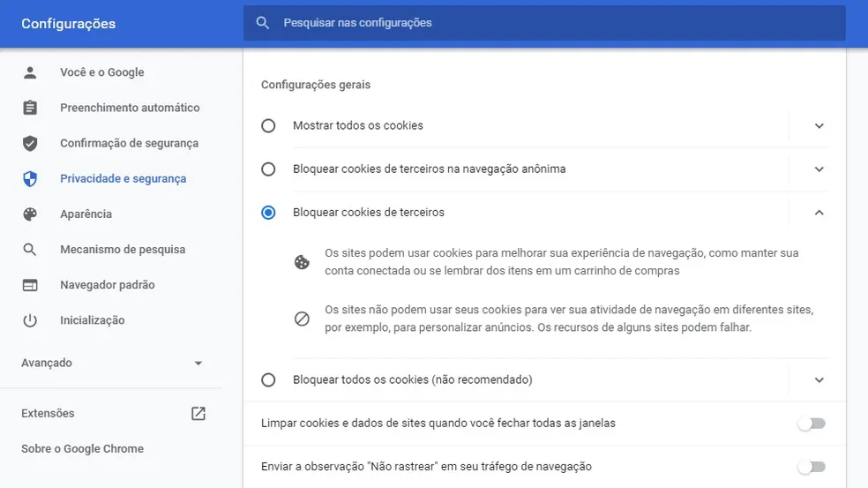Click the power icon for Inicialização

coord(30,320)
